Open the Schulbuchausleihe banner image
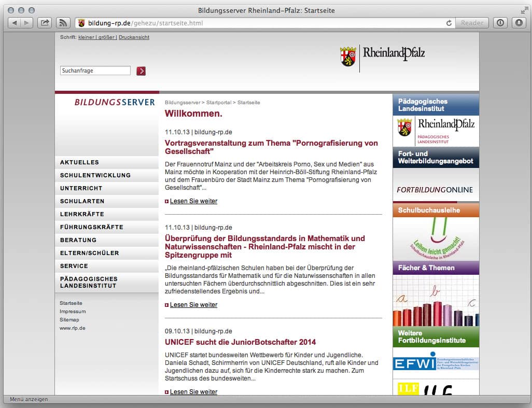532x408 pixels. (436, 238)
